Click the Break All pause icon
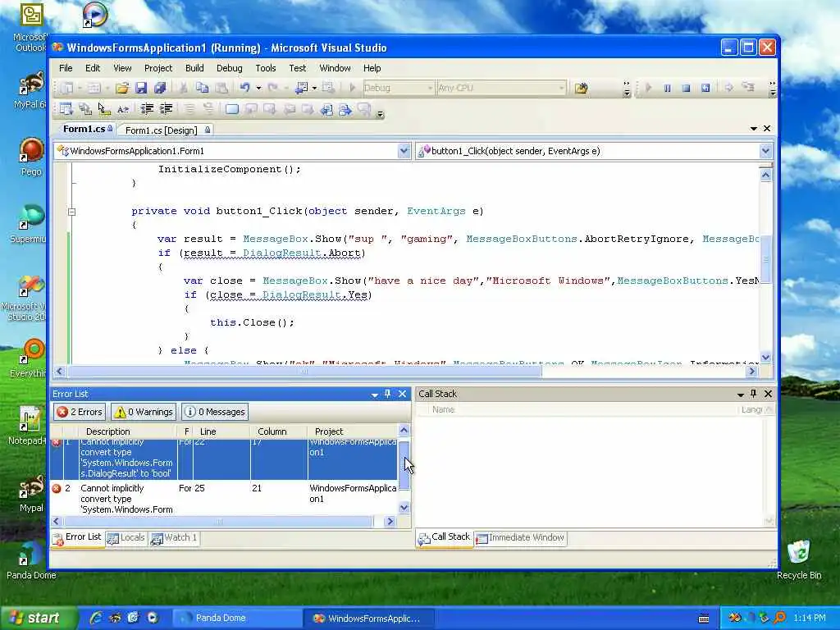 click(x=667, y=88)
